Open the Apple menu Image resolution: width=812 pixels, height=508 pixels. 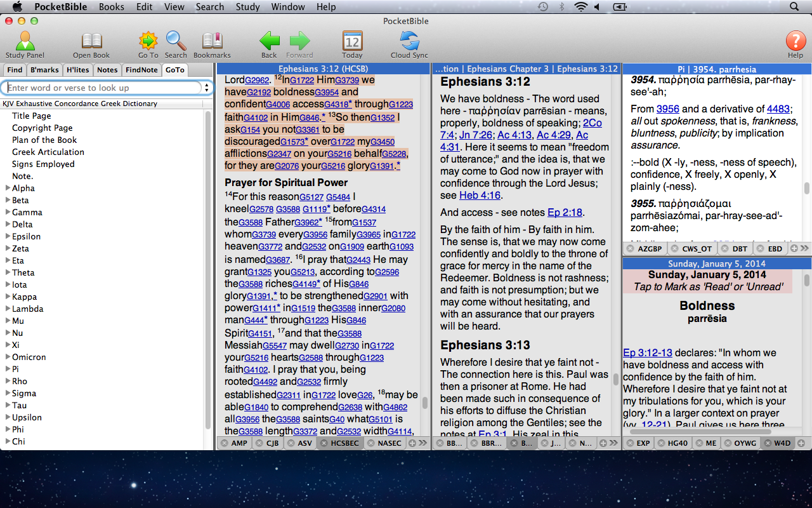point(17,7)
